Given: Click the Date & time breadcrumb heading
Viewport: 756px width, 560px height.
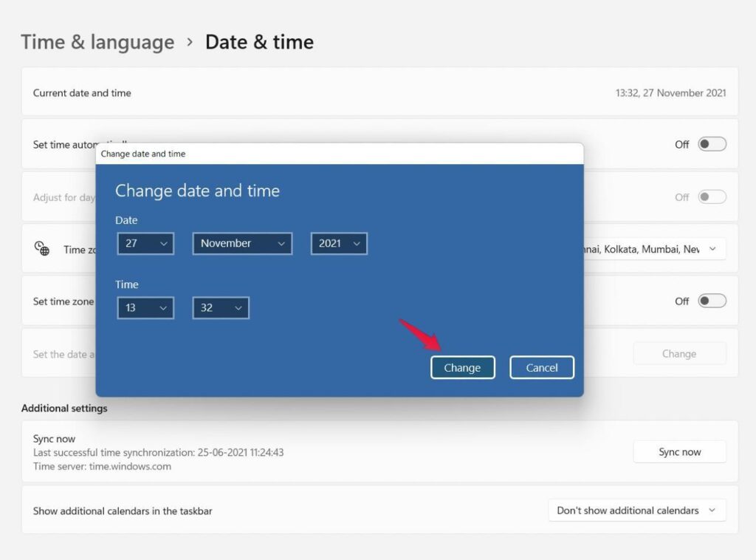Looking at the screenshot, I should (260, 42).
